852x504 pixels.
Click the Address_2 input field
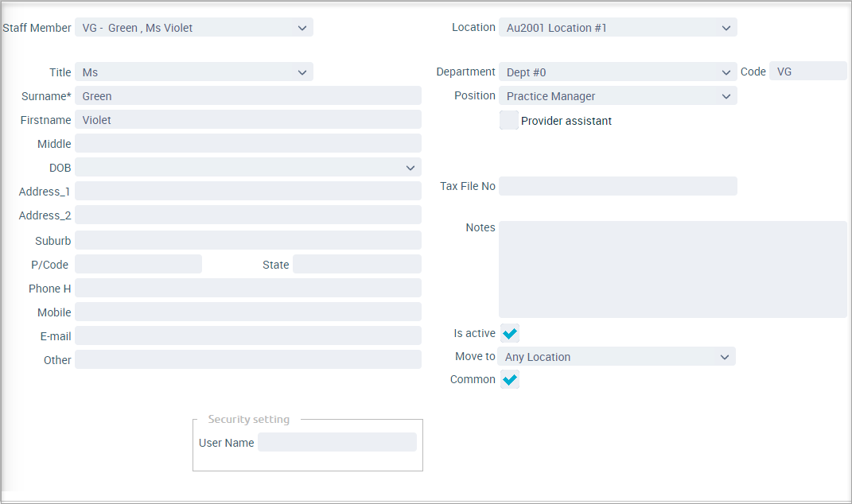[248, 215]
